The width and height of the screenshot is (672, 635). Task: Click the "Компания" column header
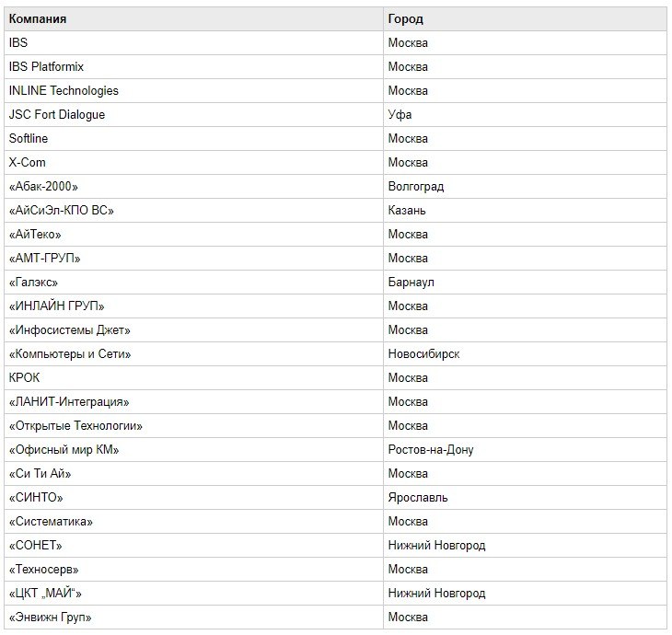click(38, 18)
